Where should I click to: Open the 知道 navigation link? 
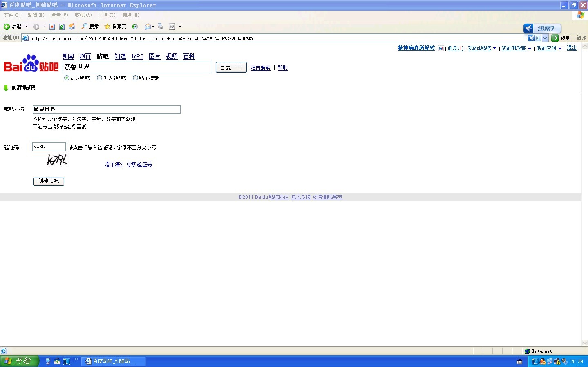[120, 56]
